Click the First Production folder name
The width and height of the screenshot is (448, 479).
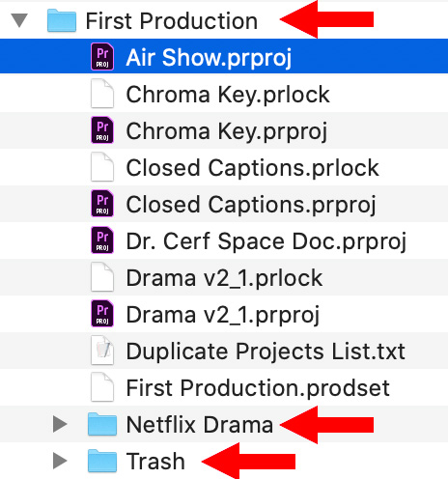click(x=172, y=21)
